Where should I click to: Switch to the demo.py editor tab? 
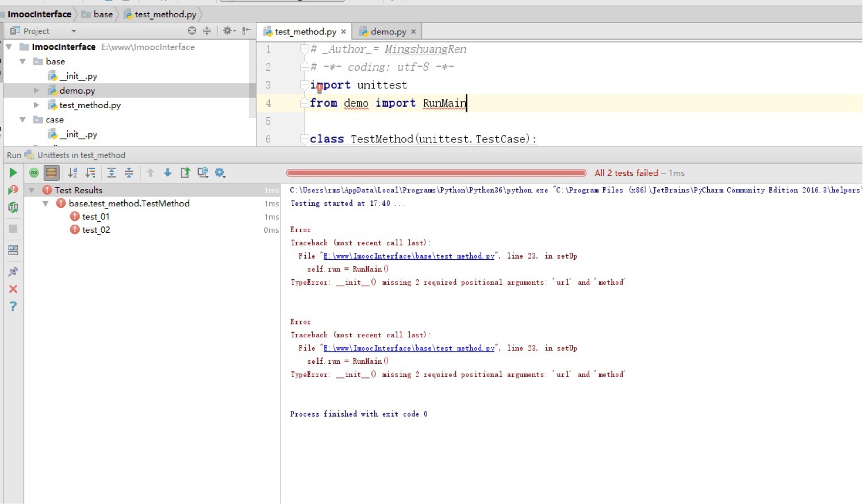point(388,32)
